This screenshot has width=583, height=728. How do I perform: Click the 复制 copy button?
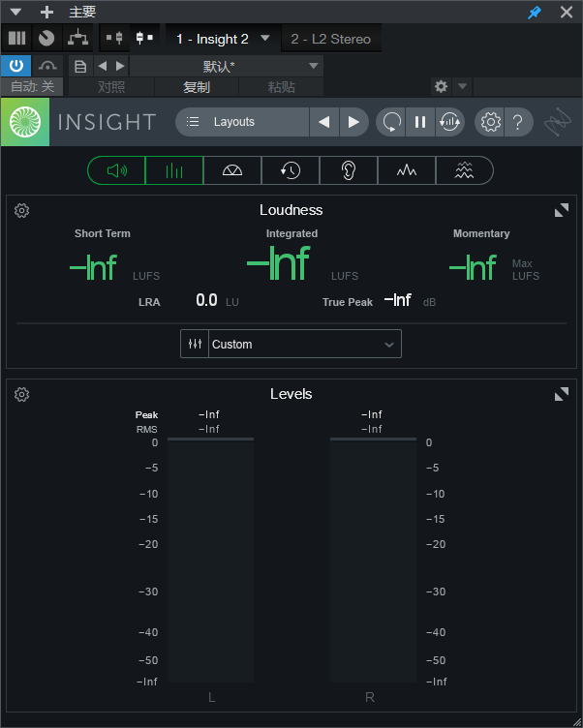197,87
